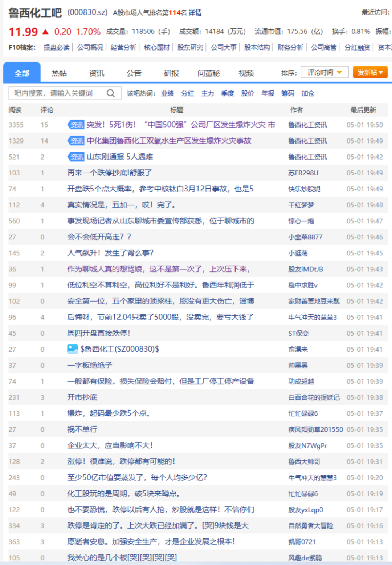Open post 一字板绝绝子
Image resolution: width=392 pixels, height=565 pixels.
tap(90, 365)
